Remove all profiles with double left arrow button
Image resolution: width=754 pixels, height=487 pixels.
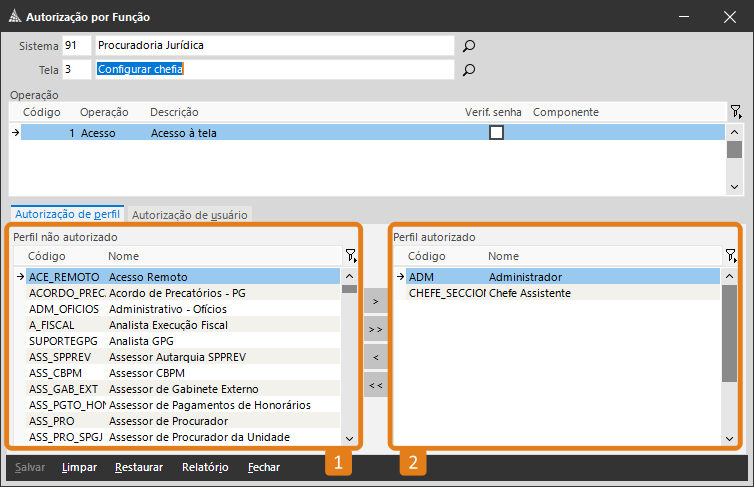tap(375, 385)
